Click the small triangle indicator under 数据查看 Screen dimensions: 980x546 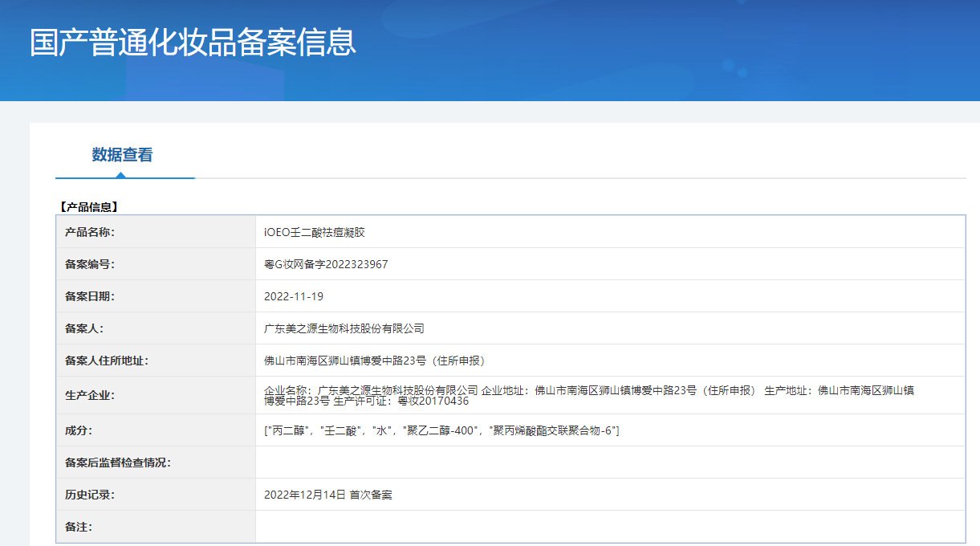pyautogui.click(x=120, y=174)
